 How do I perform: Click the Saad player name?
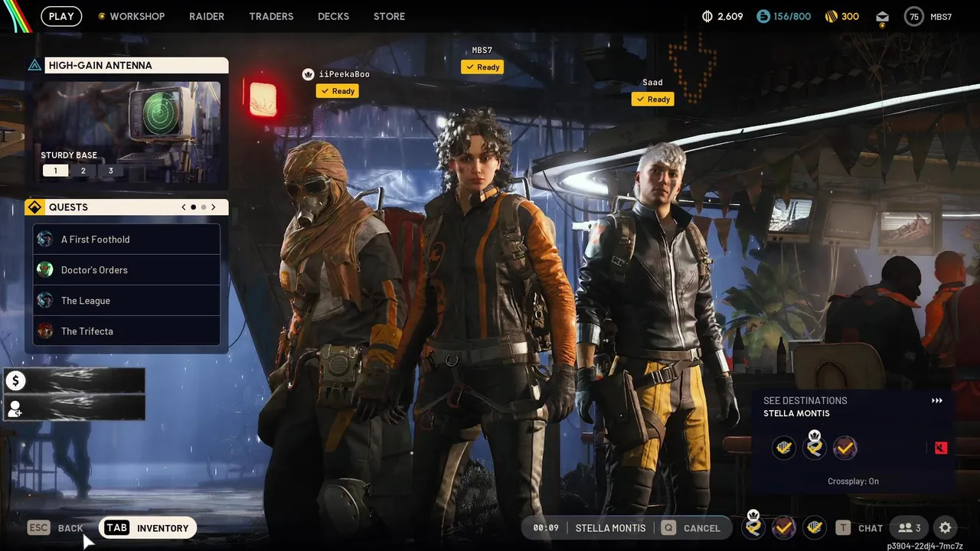coord(652,82)
